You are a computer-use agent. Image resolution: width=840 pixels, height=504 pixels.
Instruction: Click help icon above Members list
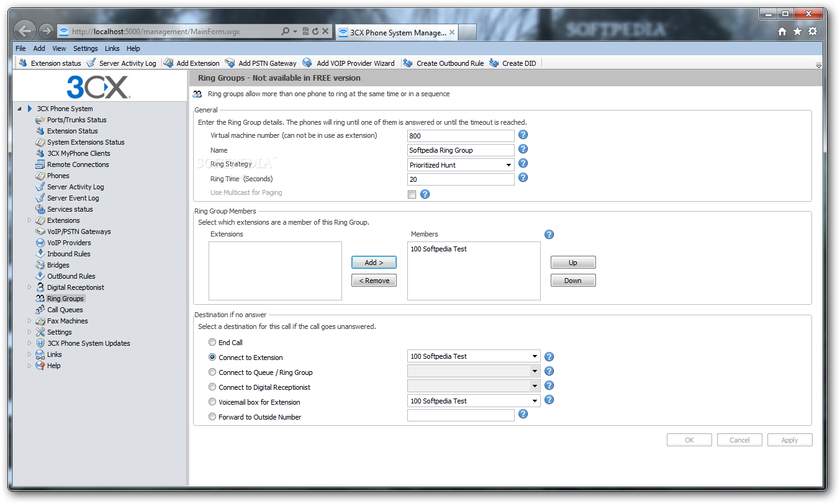pyautogui.click(x=549, y=235)
